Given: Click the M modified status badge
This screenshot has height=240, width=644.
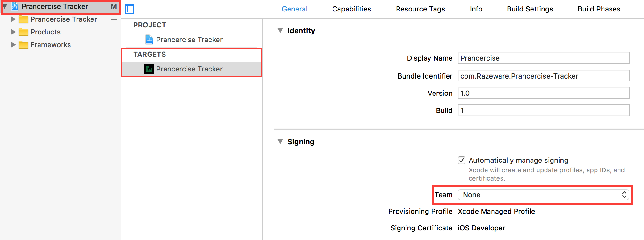Looking at the screenshot, I should pyautogui.click(x=114, y=6).
